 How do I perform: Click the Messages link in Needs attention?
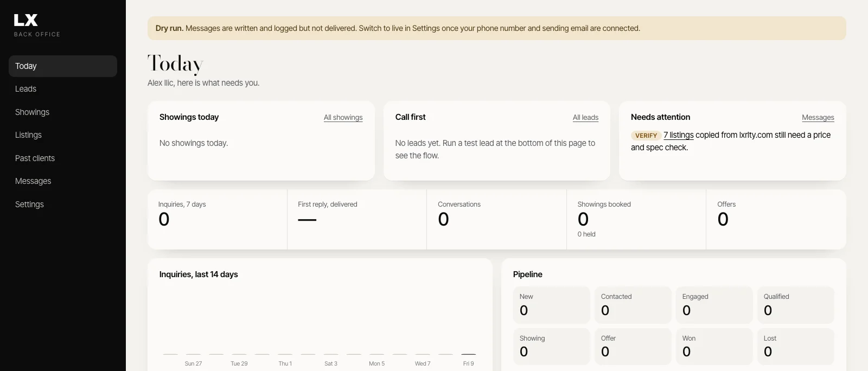[818, 118]
